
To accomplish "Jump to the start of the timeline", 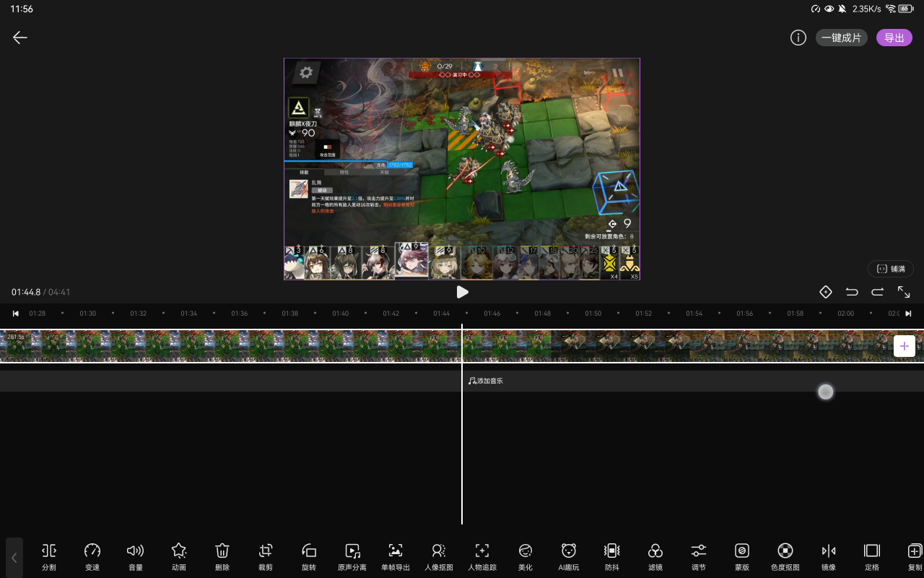I will tap(15, 314).
